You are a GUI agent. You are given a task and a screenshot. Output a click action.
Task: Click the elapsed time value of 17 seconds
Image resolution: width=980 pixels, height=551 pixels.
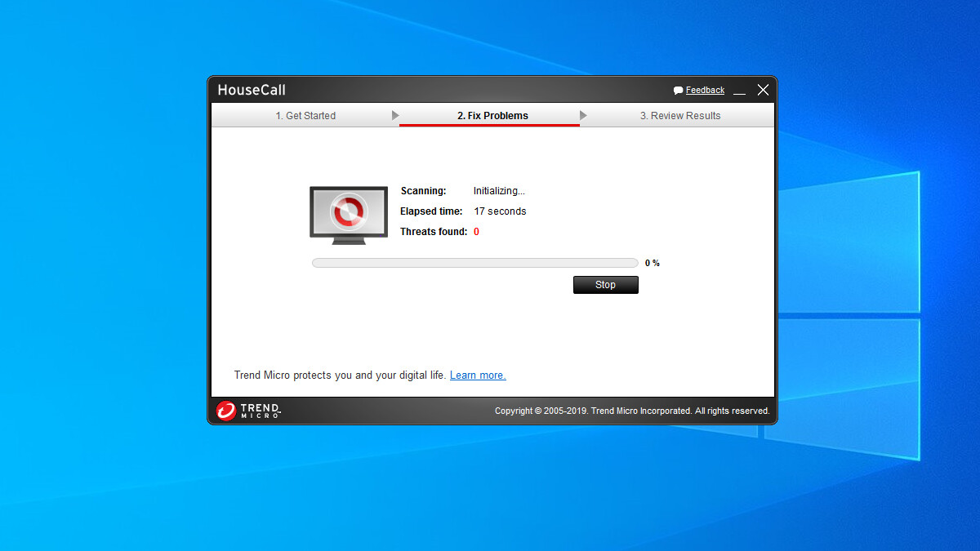[500, 211]
